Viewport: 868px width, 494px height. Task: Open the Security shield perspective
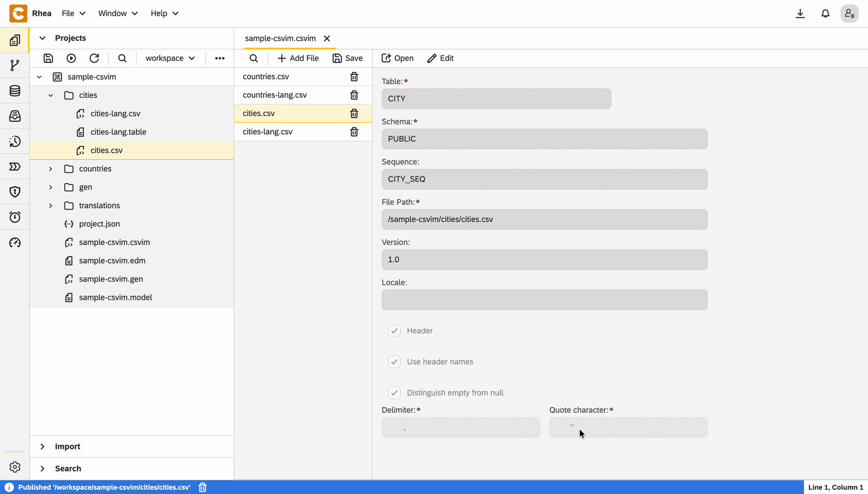pyautogui.click(x=15, y=192)
